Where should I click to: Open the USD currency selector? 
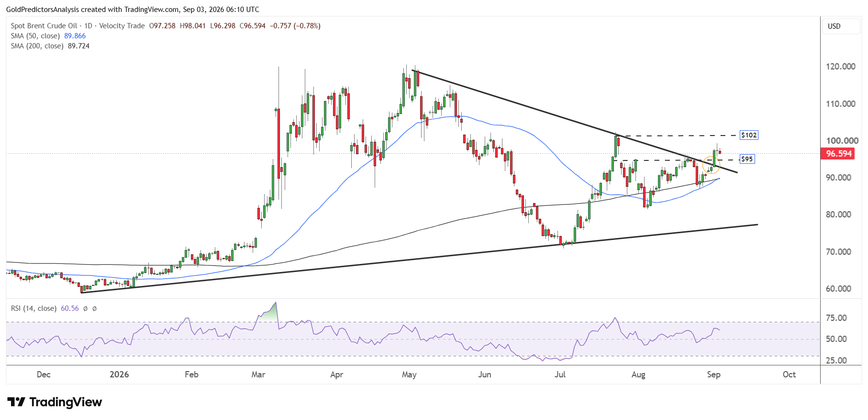click(841, 26)
